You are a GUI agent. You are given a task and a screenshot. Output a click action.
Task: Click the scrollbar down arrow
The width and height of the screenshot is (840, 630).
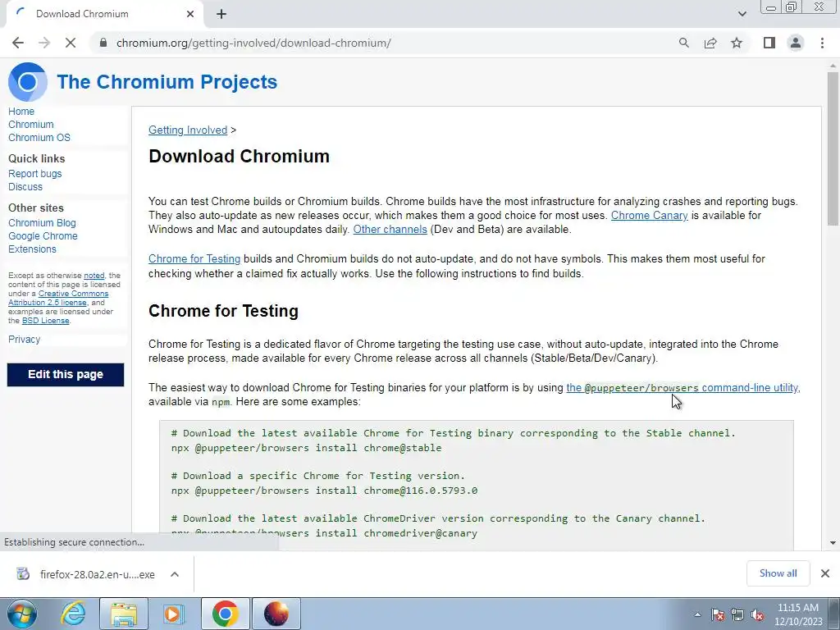point(833,543)
